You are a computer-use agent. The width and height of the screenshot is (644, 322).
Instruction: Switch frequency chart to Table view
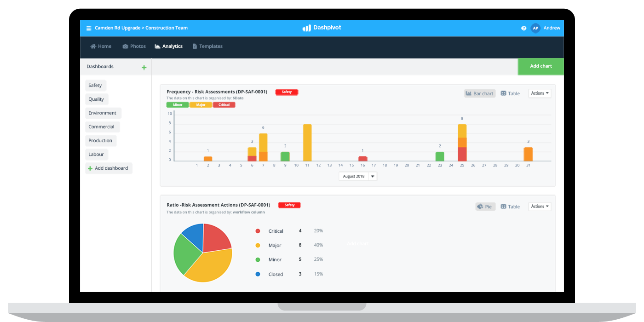point(510,93)
